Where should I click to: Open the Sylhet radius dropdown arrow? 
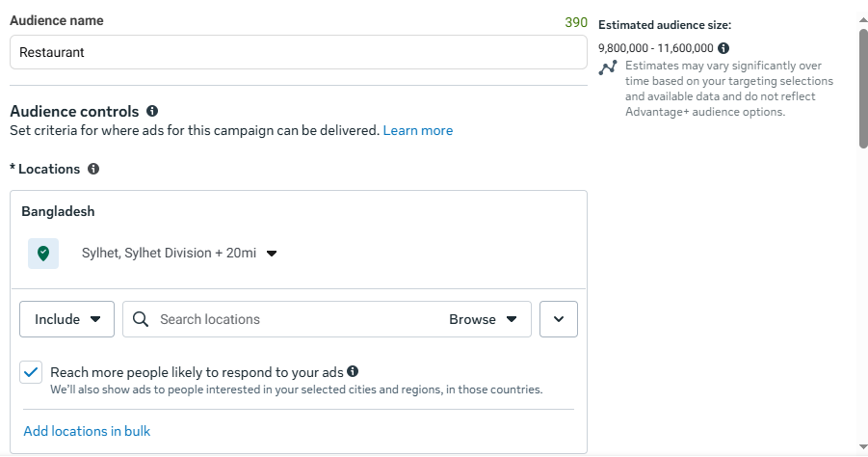click(272, 254)
